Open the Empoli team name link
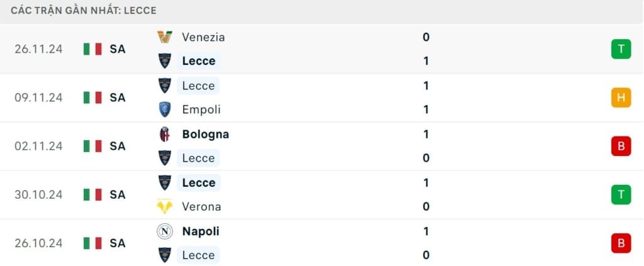This screenshot has height=266, width=644. (201, 109)
